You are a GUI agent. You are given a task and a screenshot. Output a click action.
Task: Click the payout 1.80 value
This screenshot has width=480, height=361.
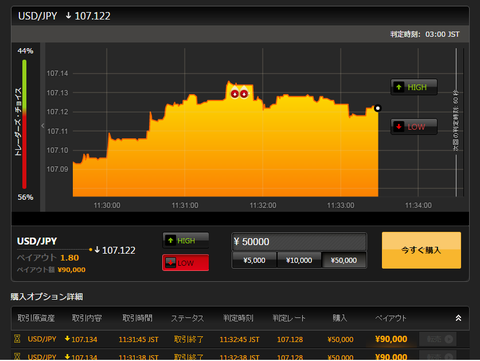coord(70,258)
